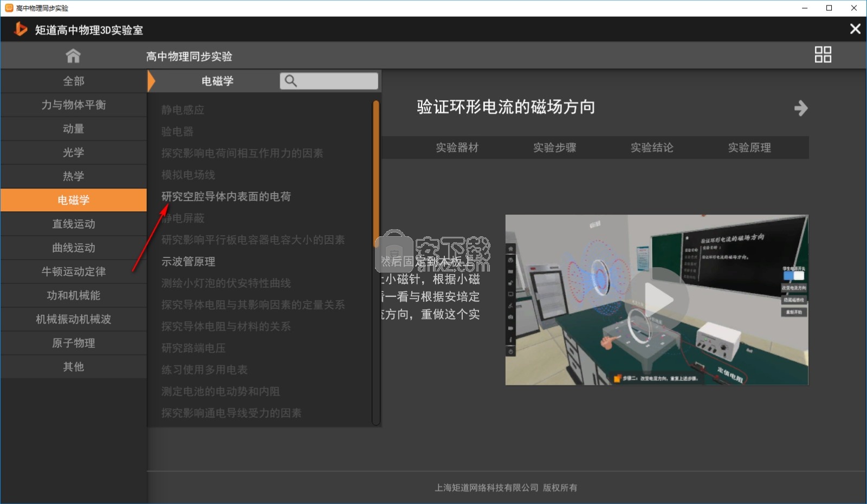Click 高中物理同步实验 heading
This screenshot has height=504, width=867.
pos(189,56)
